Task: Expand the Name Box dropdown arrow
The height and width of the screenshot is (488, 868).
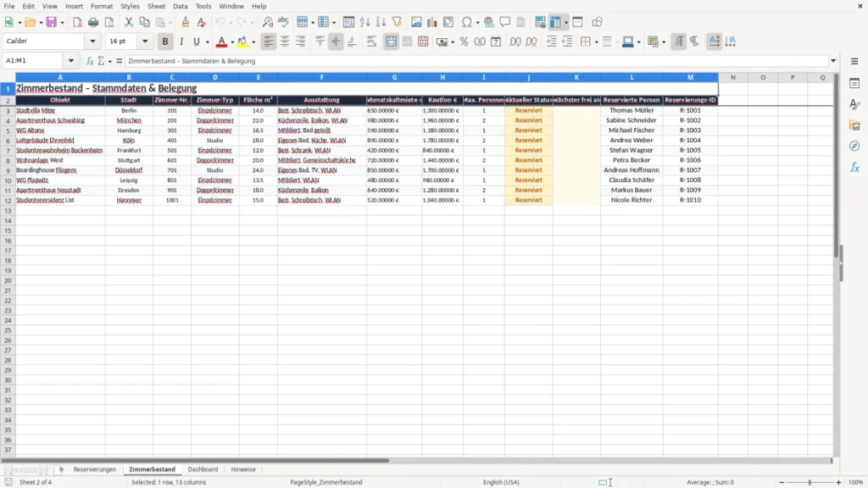Action: tap(71, 61)
